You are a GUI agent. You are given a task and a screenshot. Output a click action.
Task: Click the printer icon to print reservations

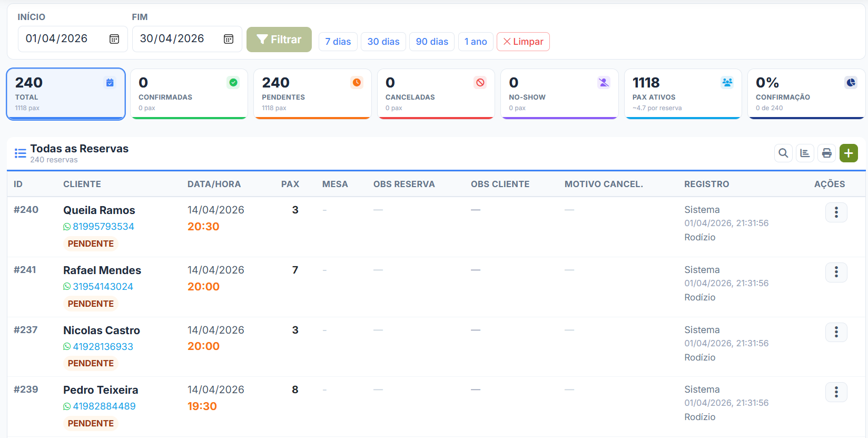(826, 153)
